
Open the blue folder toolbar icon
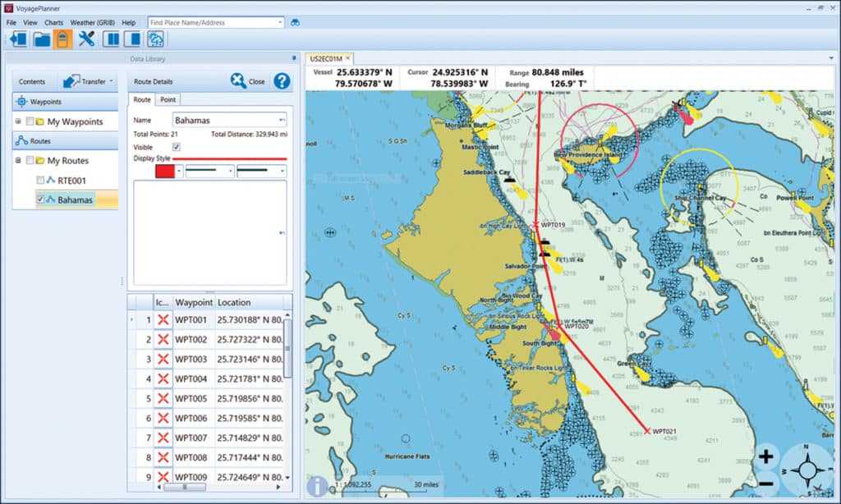41,39
